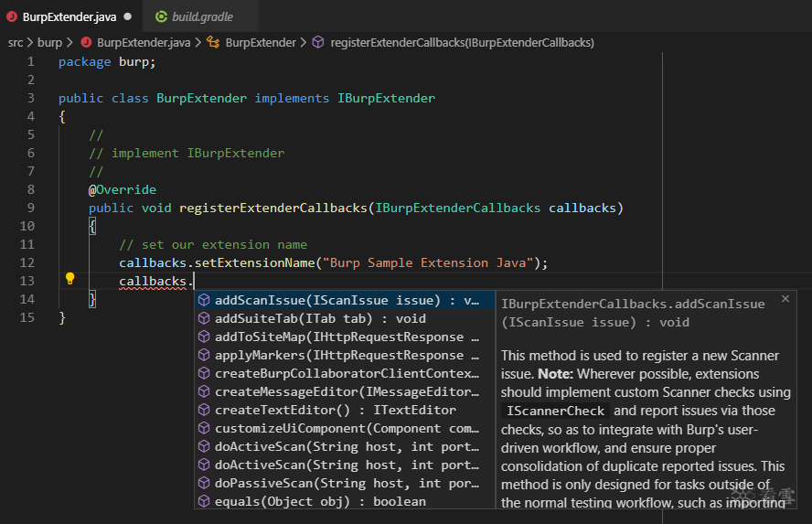
Task: Click the Java file icon in breadcrumb
Action: (x=87, y=42)
